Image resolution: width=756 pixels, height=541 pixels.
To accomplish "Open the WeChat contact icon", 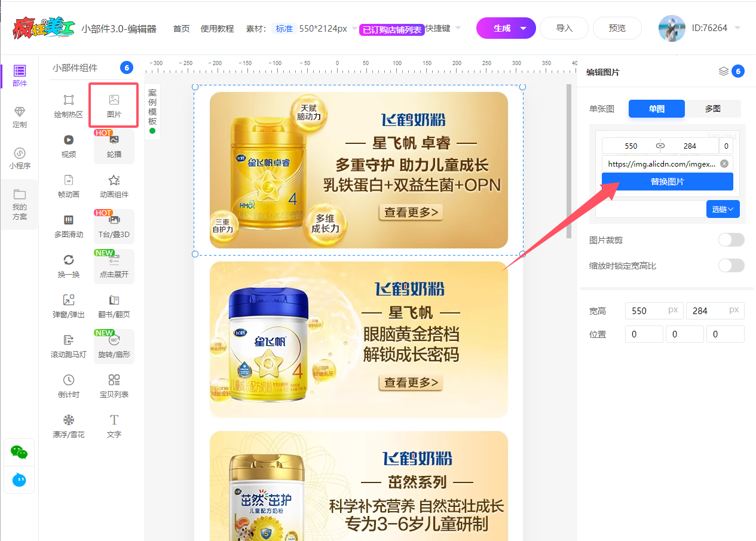I will tap(19, 453).
